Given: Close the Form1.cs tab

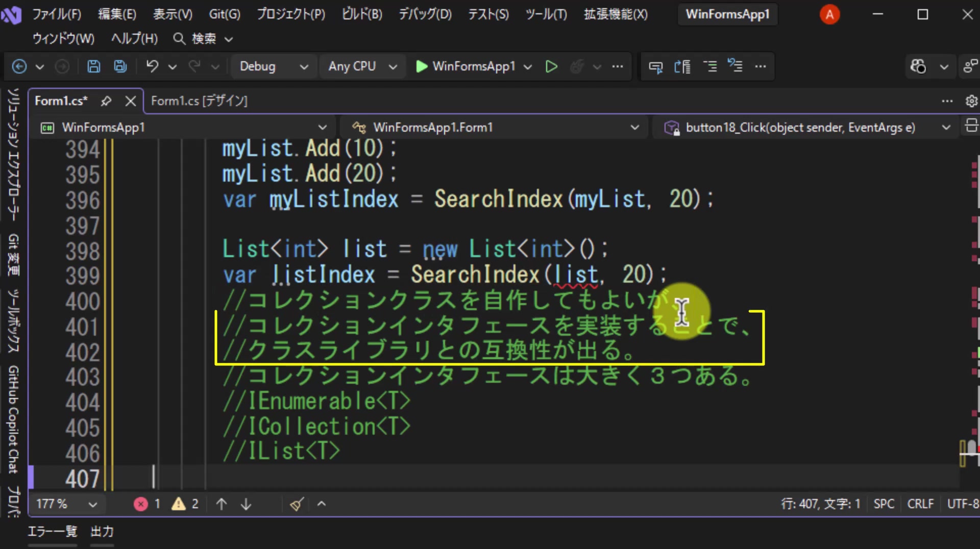Looking at the screenshot, I should [x=131, y=101].
